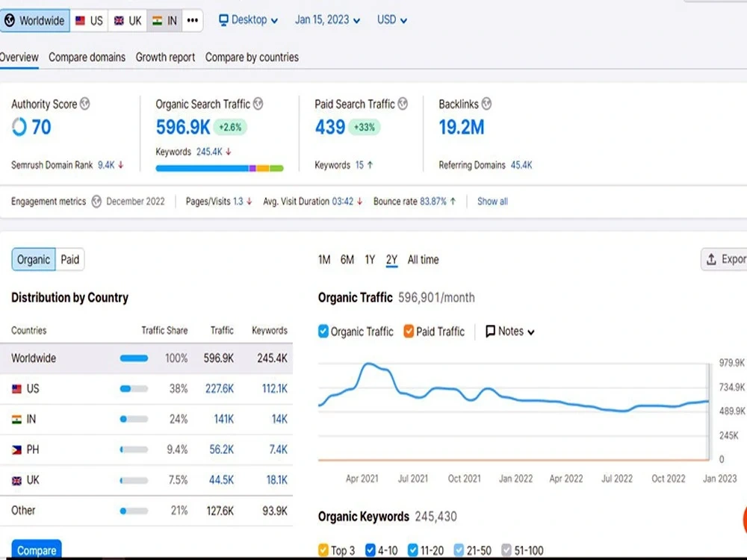
Task: Click the Desktop monitor icon
Action: (x=223, y=20)
